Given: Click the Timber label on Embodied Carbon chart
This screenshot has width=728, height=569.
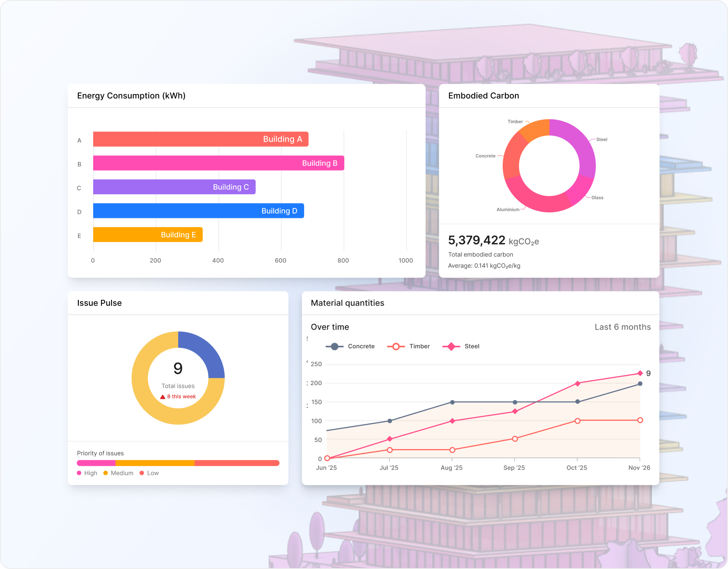Looking at the screenshot, I should tap(515, 122).
